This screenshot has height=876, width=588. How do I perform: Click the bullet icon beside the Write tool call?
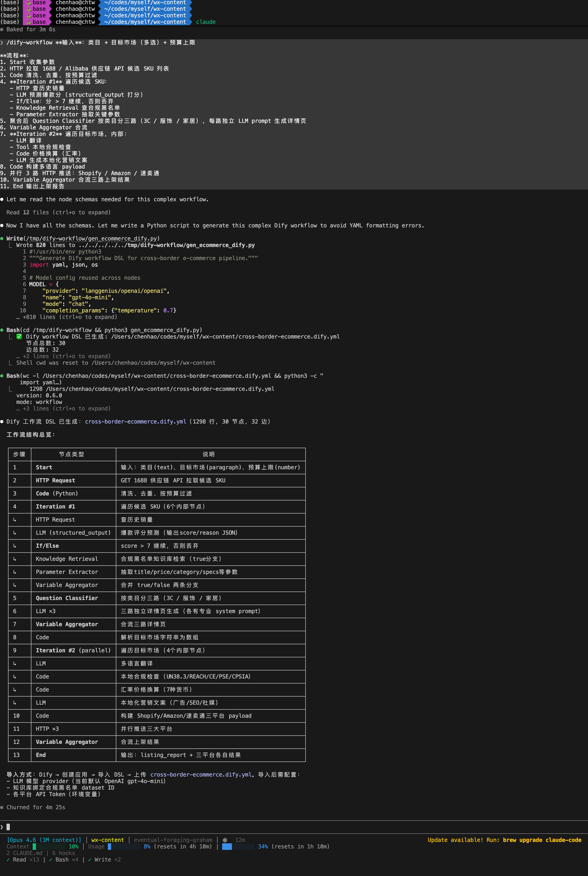3,238
